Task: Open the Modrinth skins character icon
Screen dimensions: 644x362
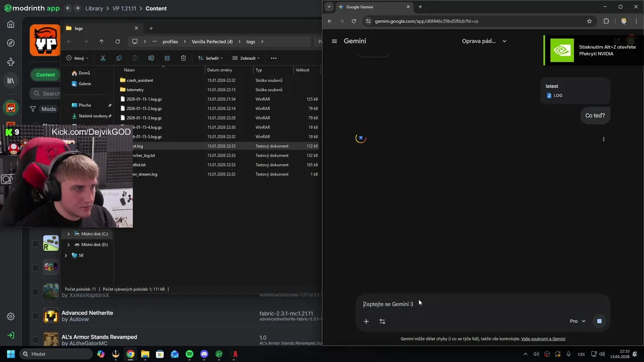Action: pyautogui.click(x=11, y=62)
